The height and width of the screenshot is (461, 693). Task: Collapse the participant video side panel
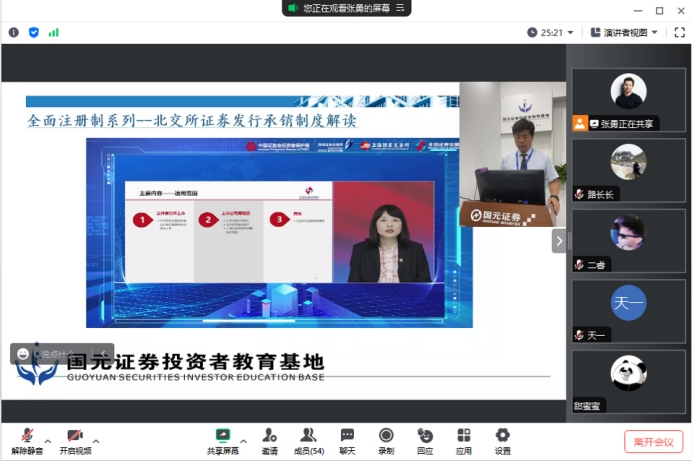[559, 241]
